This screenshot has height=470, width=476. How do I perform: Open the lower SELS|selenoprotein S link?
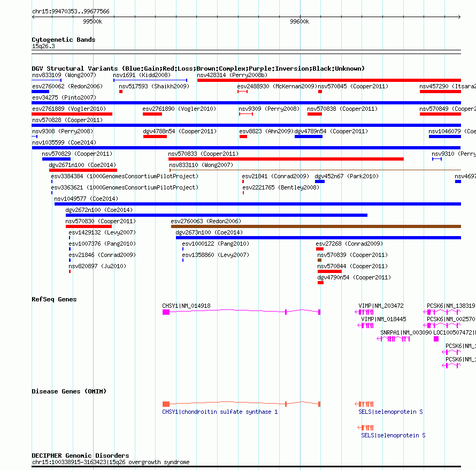pos(393,435)
